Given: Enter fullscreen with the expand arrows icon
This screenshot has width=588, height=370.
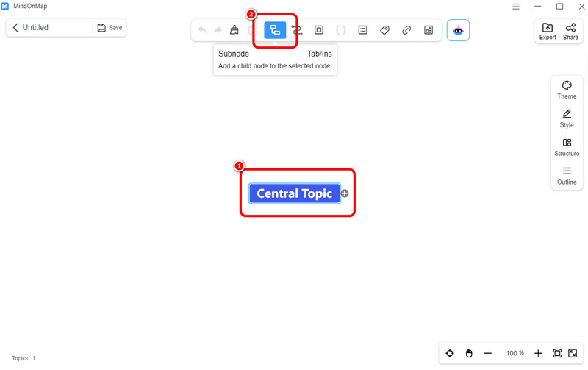Looking at the screenshot, I should click(x=573, y=353).
